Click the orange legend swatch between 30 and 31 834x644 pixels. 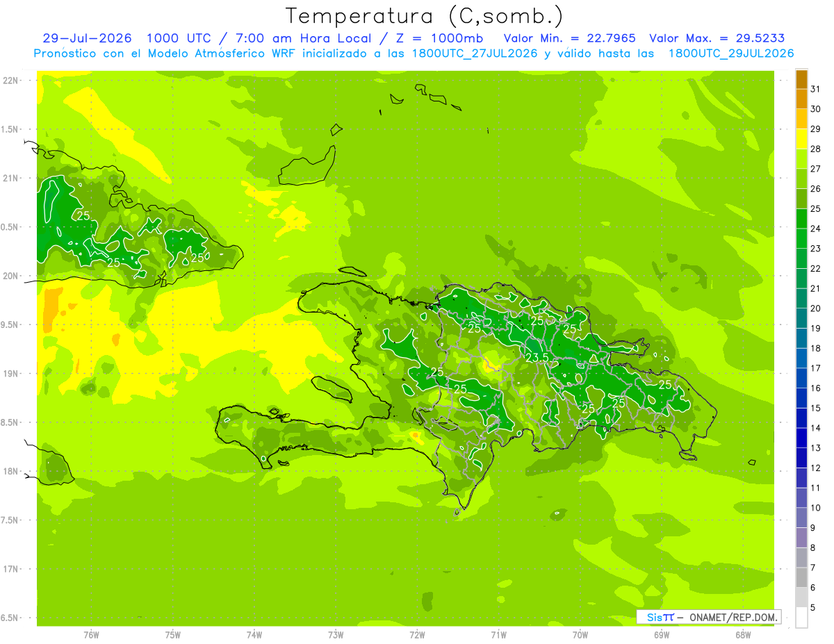pos(801,99)
